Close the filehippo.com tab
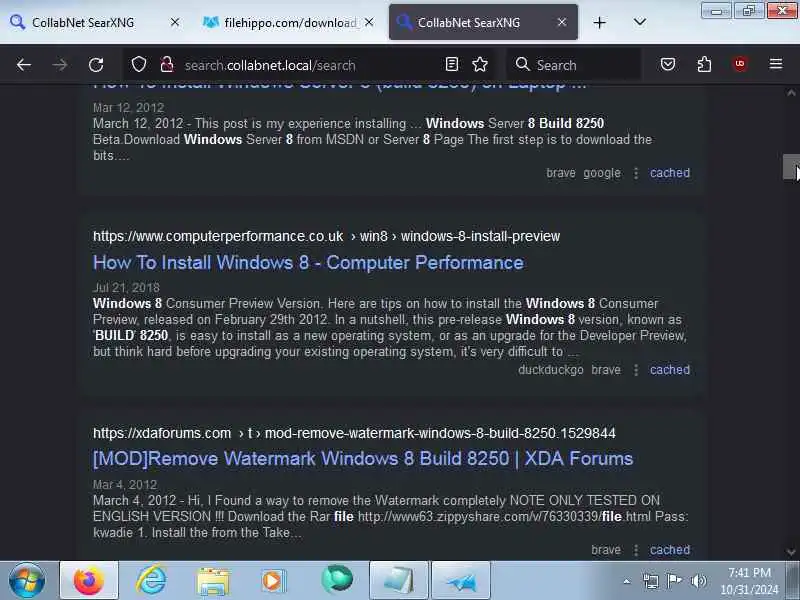800x600 pixels. [x=369, y=22]
